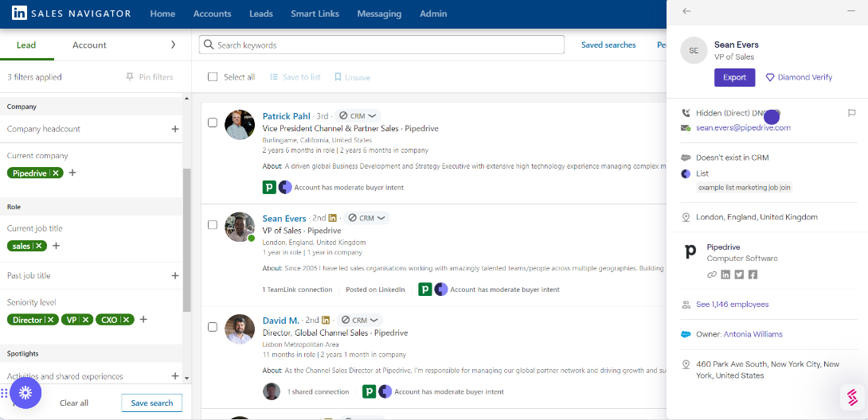Minimize the Sean Evers side panel
Screen dimensions: 868x420
coord(851,11)
